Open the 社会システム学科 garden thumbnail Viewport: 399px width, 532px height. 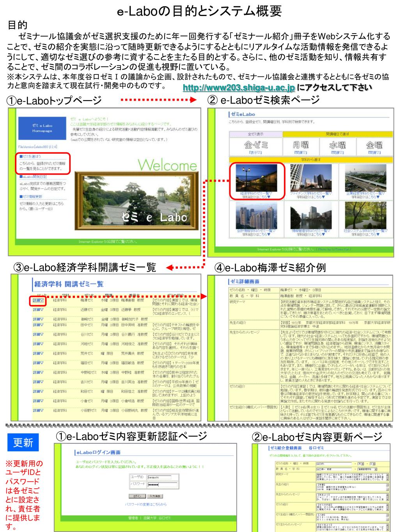point(365,215)
